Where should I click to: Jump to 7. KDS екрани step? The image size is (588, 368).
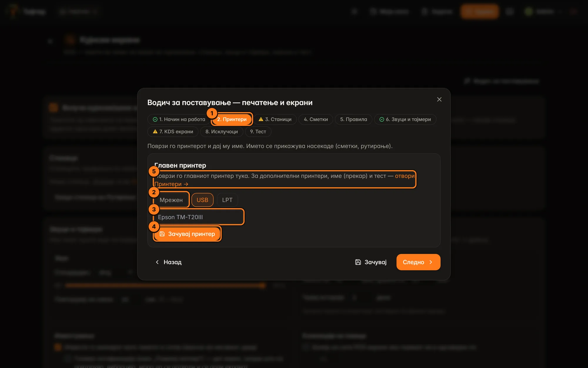[x=173, y=132]
